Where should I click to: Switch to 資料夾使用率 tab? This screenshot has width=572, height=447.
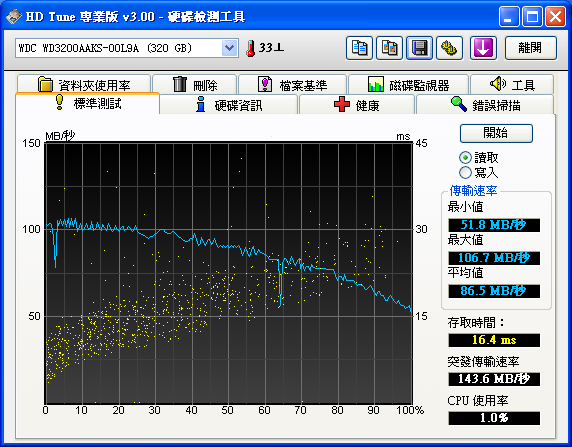(84, 84)
